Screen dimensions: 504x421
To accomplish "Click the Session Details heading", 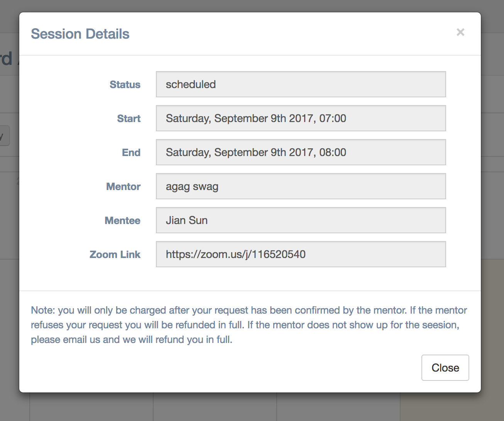I will [x=80, y=34].
